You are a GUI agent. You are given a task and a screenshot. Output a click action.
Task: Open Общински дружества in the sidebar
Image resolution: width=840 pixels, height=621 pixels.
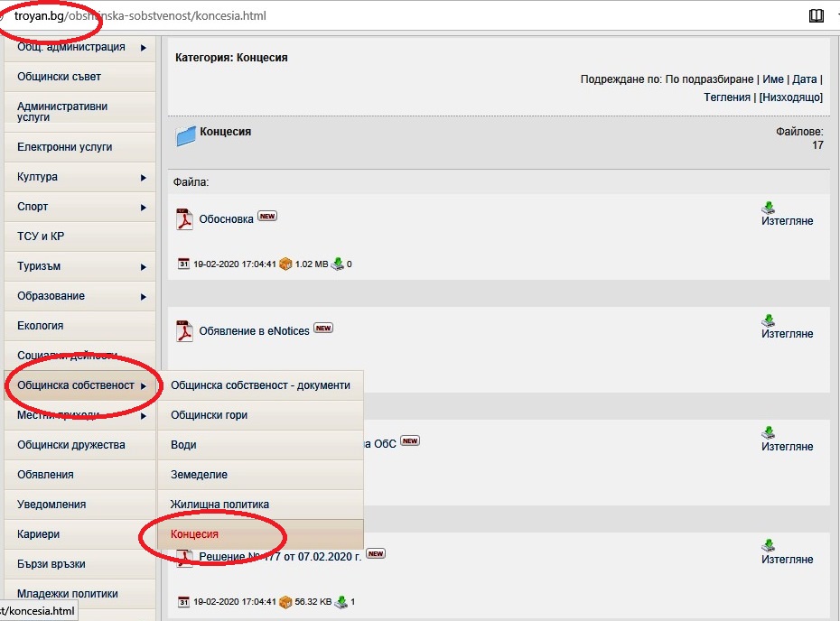79,445
